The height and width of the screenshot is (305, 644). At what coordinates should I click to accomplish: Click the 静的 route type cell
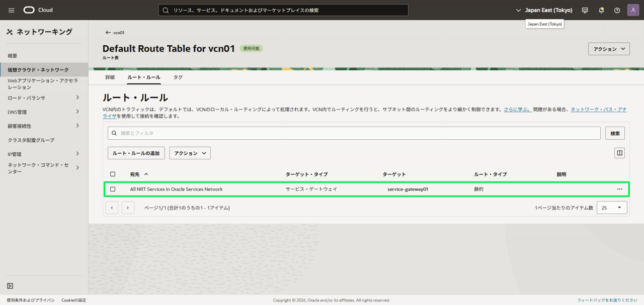(478, 189)
